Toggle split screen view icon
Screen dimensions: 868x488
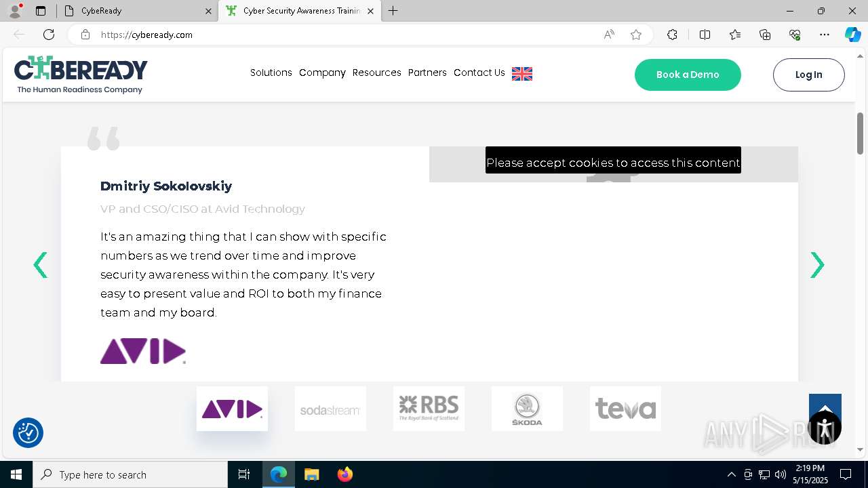(x=705, y=35)
